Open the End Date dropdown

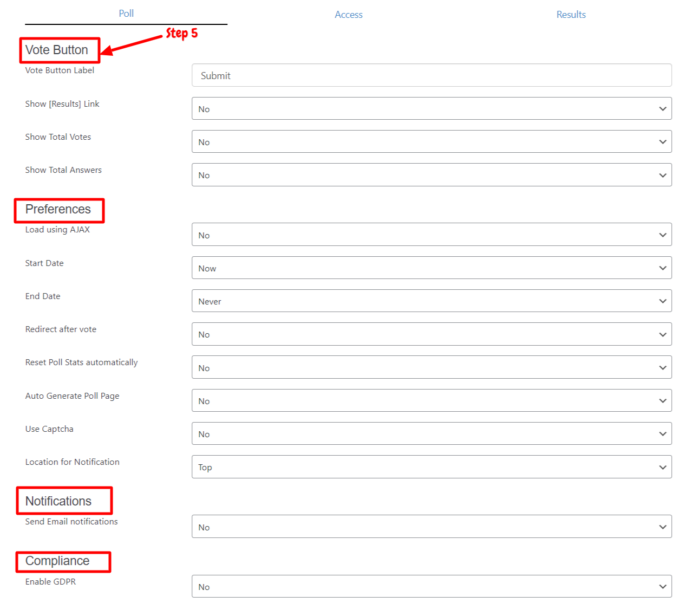point(432,301)
